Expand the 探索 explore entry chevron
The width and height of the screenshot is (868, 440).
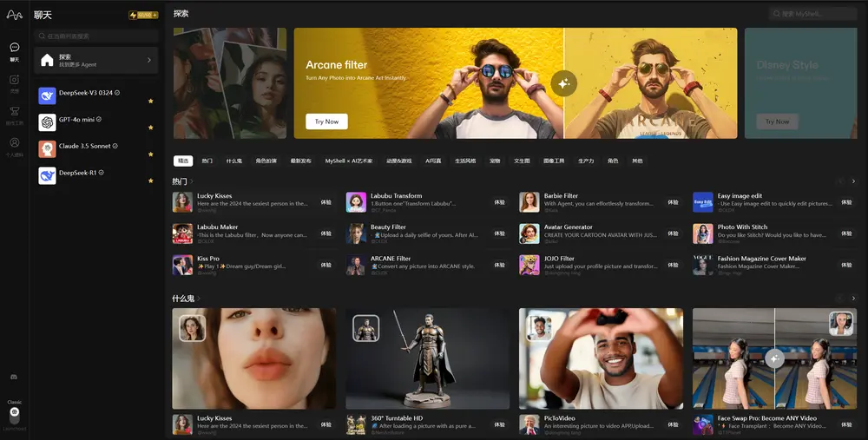[x=149, y=60]
